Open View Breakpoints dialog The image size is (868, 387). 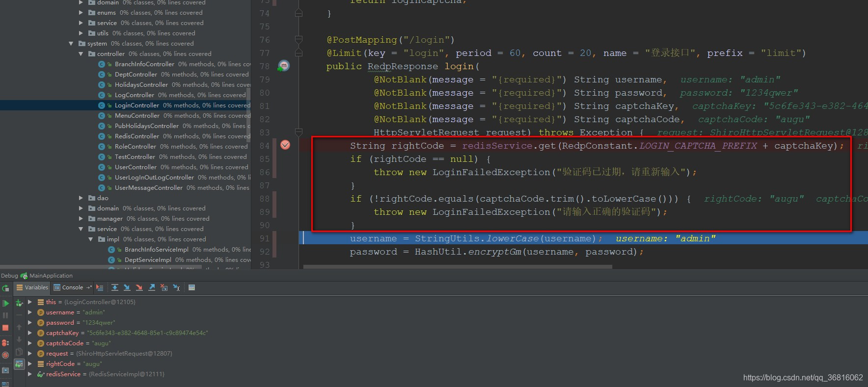click(5, 343)
